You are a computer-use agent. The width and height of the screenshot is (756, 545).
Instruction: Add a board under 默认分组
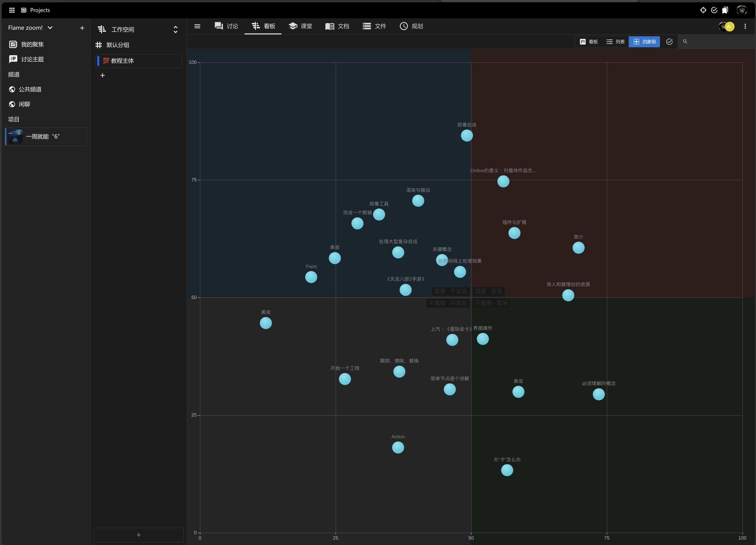pyautogui.click(x=103, y=75)
